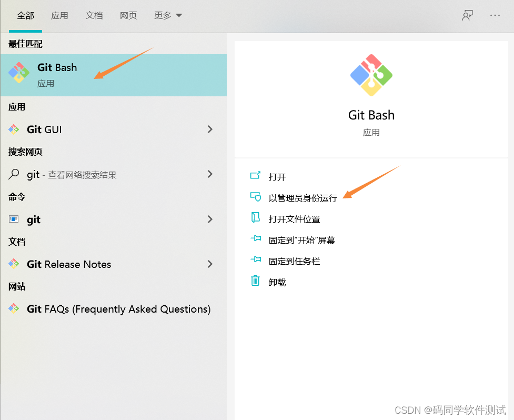Click the feedback person icon
514x420 pixels.
[x=467, y=15]
